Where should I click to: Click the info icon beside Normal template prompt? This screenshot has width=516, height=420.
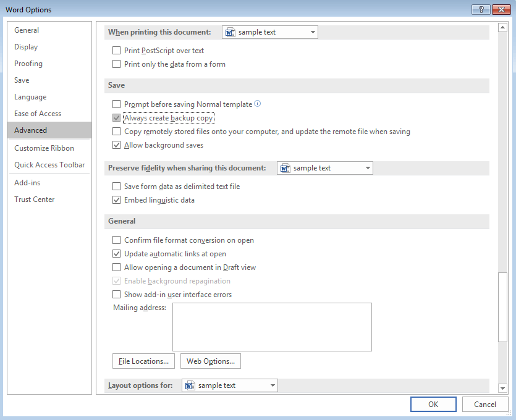pos(258,104)
